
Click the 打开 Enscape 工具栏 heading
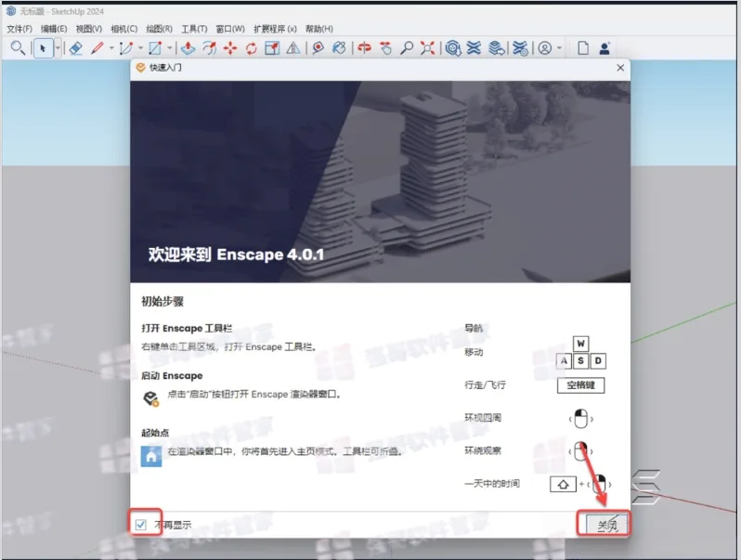pos(187,328)
